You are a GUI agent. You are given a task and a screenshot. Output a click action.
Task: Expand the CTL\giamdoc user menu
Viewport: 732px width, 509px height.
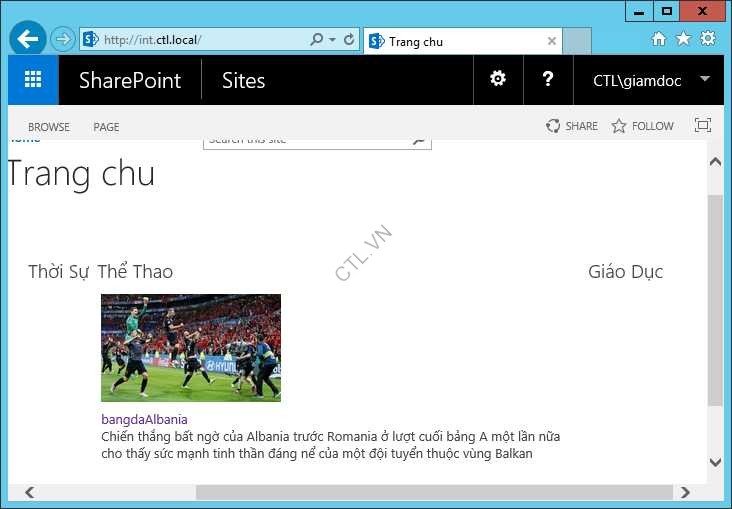[704, 80]
